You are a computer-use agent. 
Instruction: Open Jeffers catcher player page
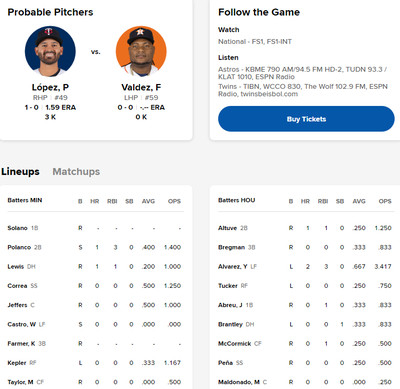[17, 305]
